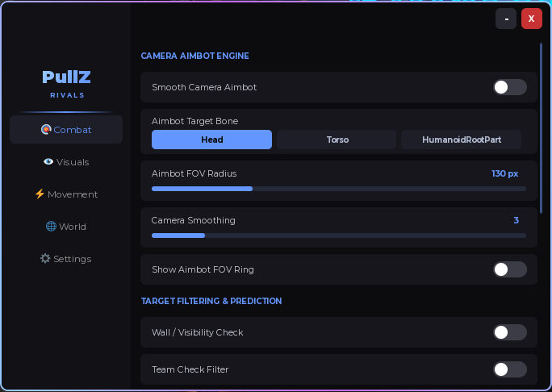The height and width of the screenshot is (392, 552).
Task: Click the target icon beside Combat
Action: 46,130
